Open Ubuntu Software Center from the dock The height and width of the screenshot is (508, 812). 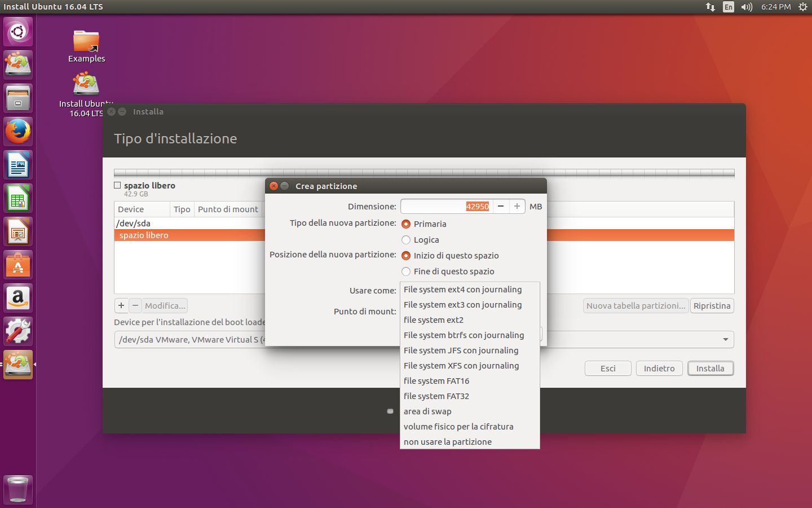pos(17,264)
